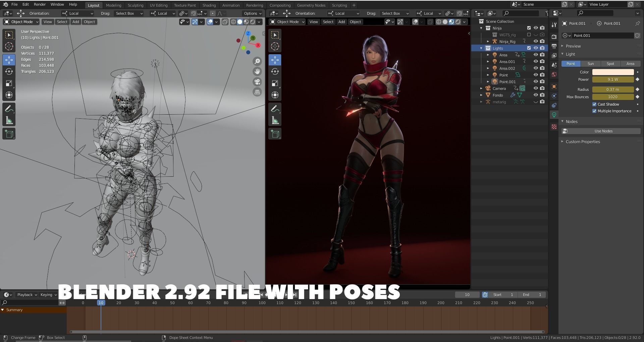Switch to the Sculpting workspace tab
The height and width of the screenshot is (342, 644).
pyautogui.click(x=135, y=5)
